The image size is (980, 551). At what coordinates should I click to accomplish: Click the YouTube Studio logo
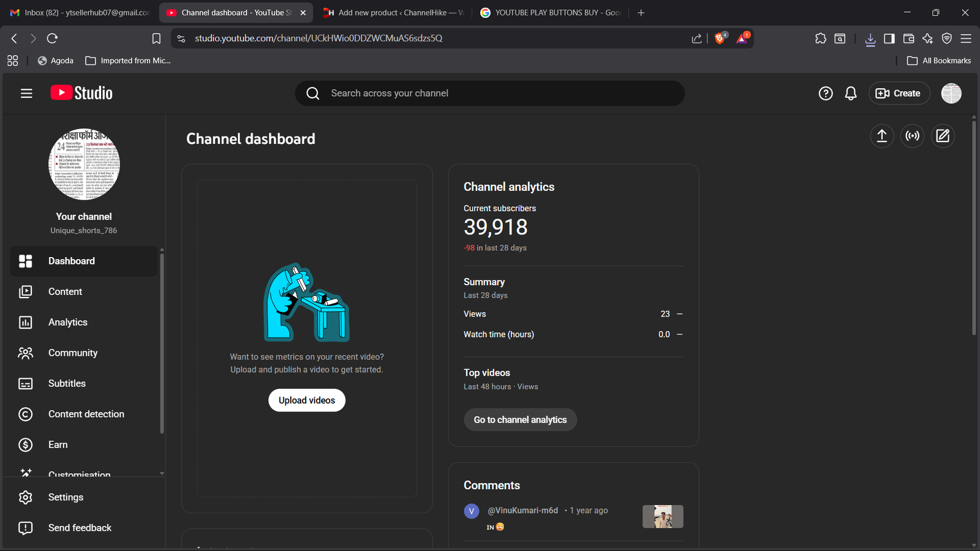click(81, 93)
